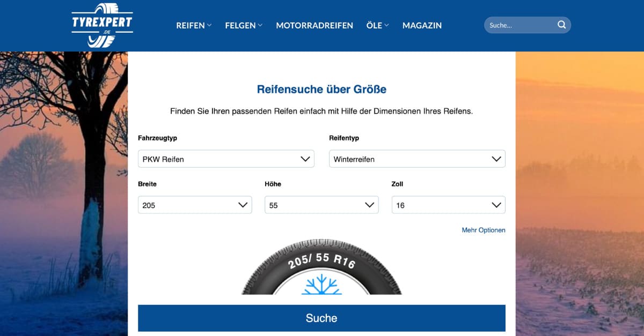Image resolution: width=644 pixels, height=336 pixels.
Task: Click the 205/55 R16 tire graphic
Action: click(321, 267)
